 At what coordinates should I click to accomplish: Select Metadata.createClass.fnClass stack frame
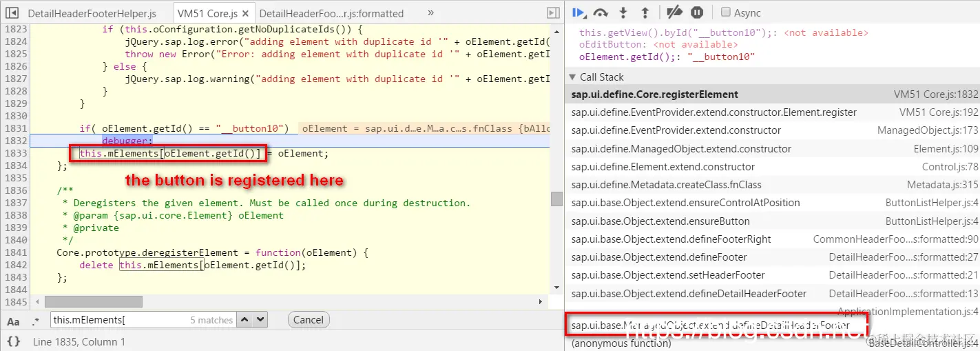(x=772, y=185)
